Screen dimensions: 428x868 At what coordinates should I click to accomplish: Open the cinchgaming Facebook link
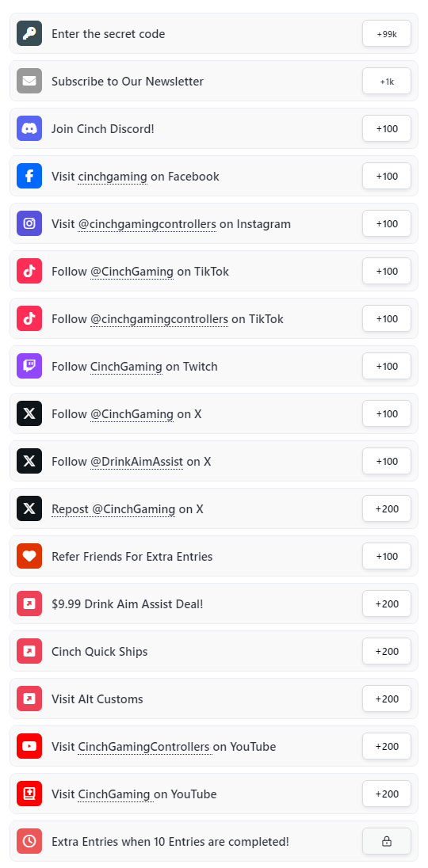point(113,177)
